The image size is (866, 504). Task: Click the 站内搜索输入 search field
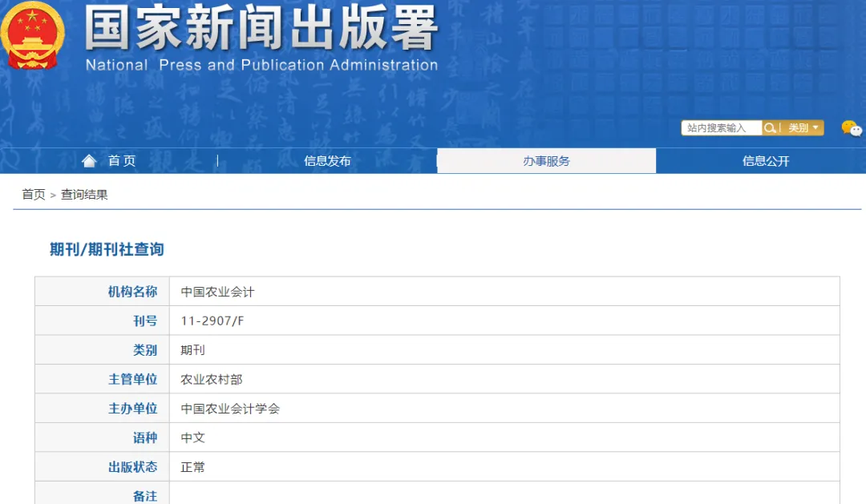(722, 128)
